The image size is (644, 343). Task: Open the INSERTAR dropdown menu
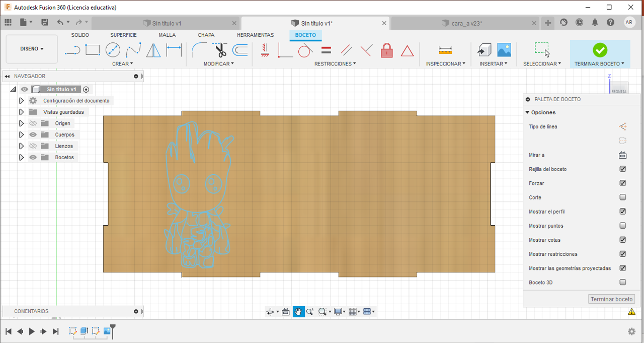tap(494, 64)
